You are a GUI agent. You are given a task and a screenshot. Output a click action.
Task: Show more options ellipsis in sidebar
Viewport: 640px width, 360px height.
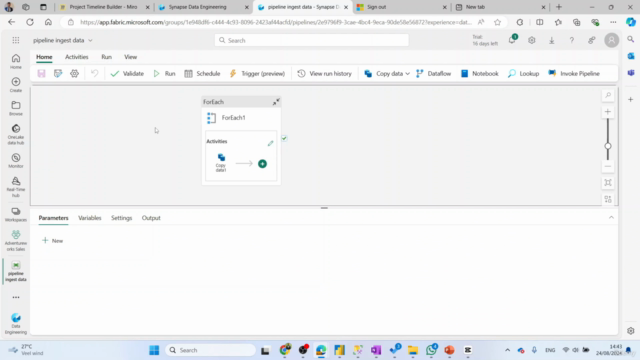[x=16, y=298]
